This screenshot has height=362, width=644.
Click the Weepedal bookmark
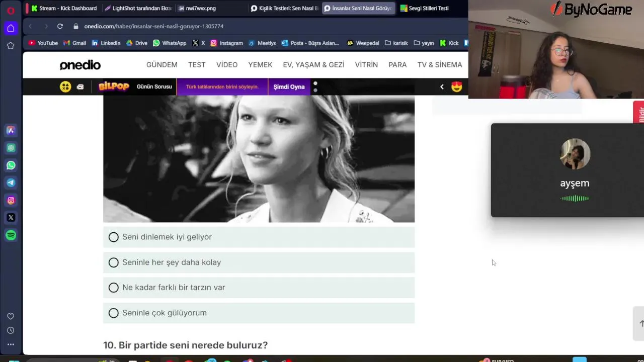coord(363,43)
